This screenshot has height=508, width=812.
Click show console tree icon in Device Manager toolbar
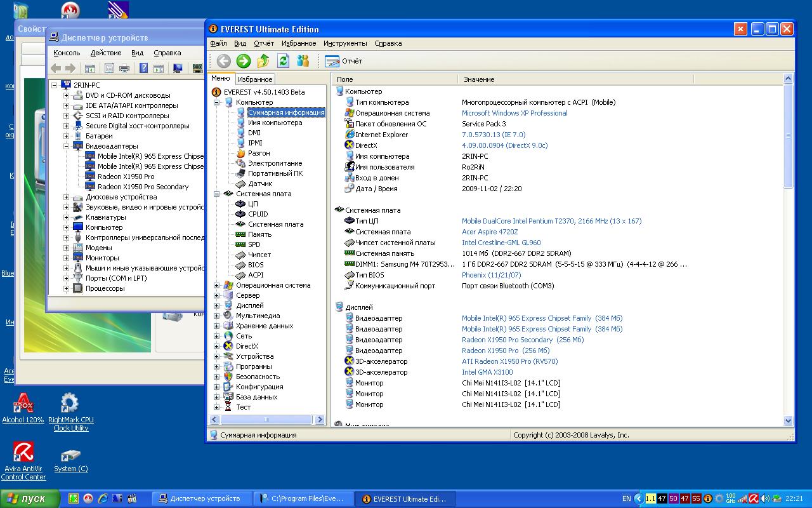coord(90,69)
